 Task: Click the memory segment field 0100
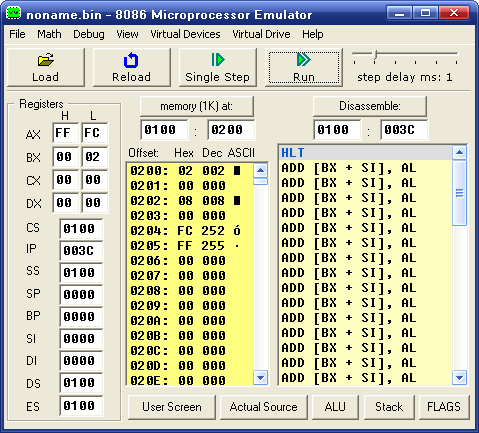(164, 130)
